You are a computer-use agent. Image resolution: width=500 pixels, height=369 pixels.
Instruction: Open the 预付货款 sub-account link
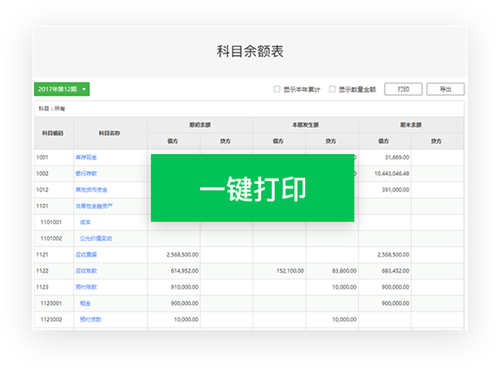coord(90,319)
